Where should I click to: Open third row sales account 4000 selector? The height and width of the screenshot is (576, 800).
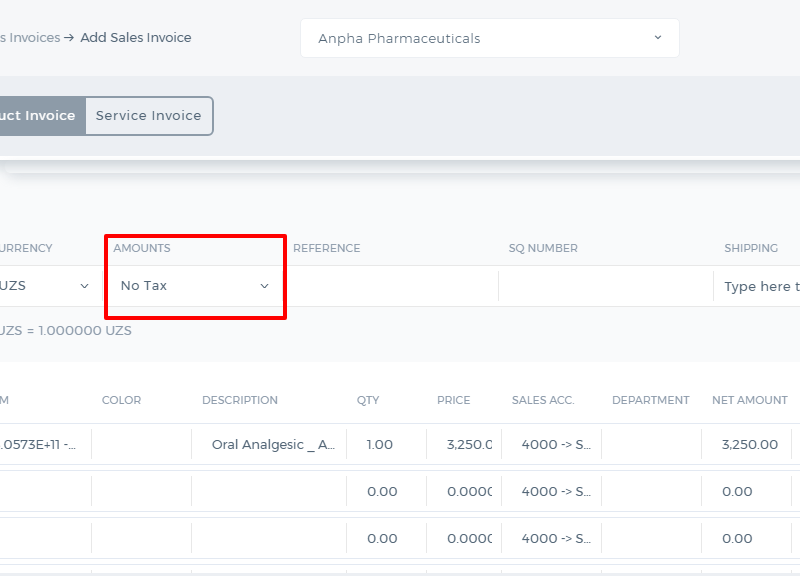[552, 538]
